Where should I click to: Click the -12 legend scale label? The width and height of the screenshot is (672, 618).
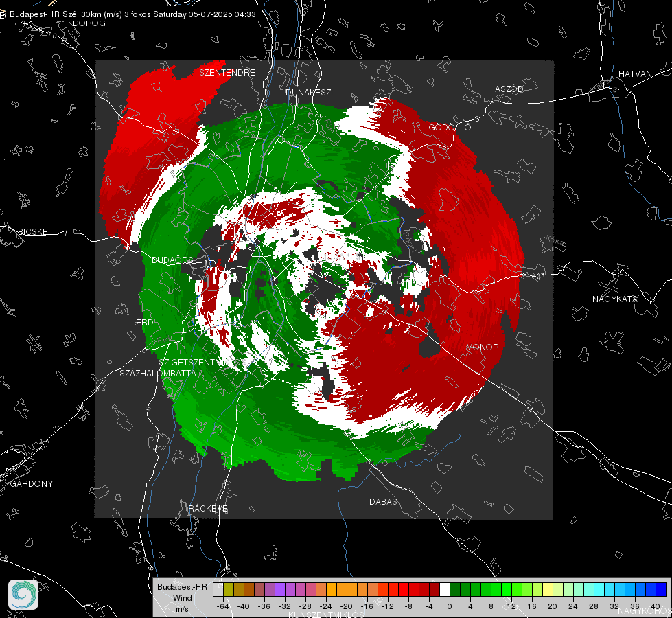point(387,606)
